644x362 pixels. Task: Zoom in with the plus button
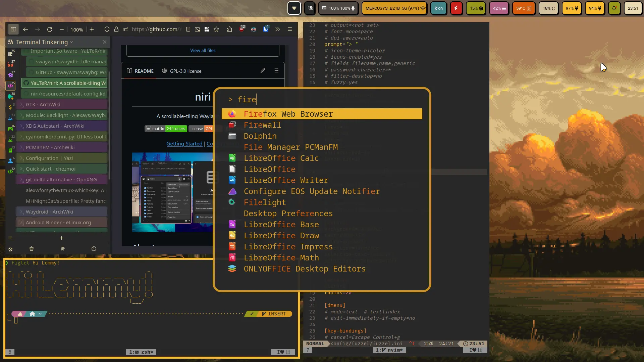pos(92,29)
